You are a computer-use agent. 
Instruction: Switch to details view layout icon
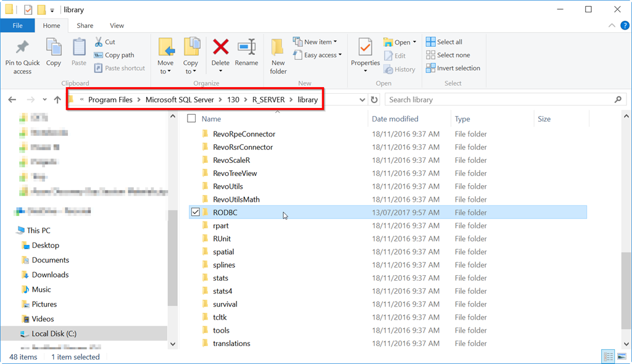608,357
